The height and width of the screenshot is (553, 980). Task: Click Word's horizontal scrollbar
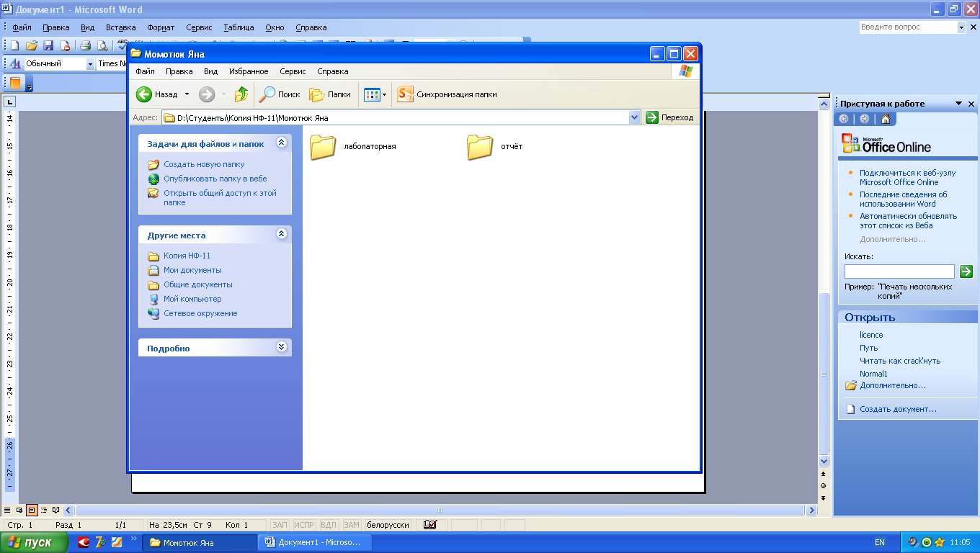(440, 510)
